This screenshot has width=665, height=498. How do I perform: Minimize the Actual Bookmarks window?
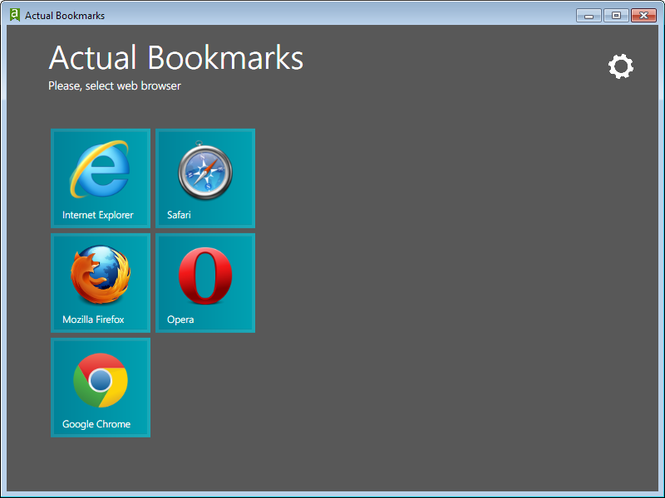590,15
